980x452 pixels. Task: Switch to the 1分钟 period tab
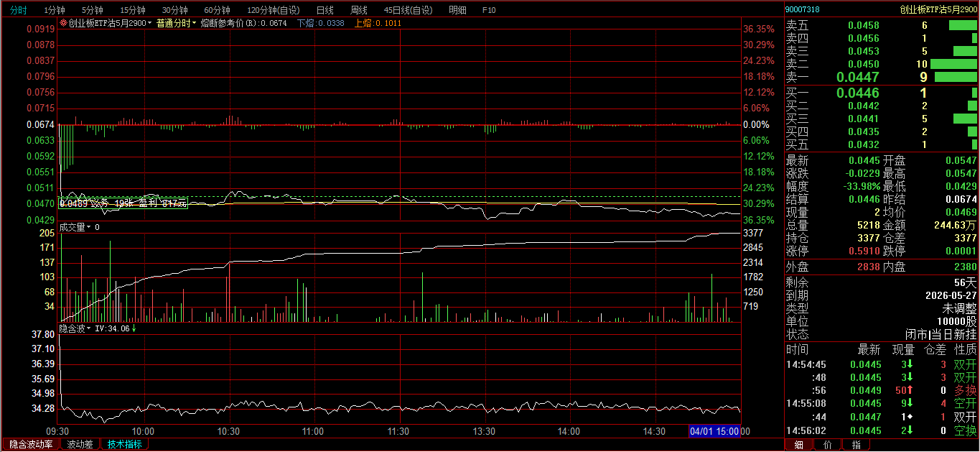[x=54, y=10]
